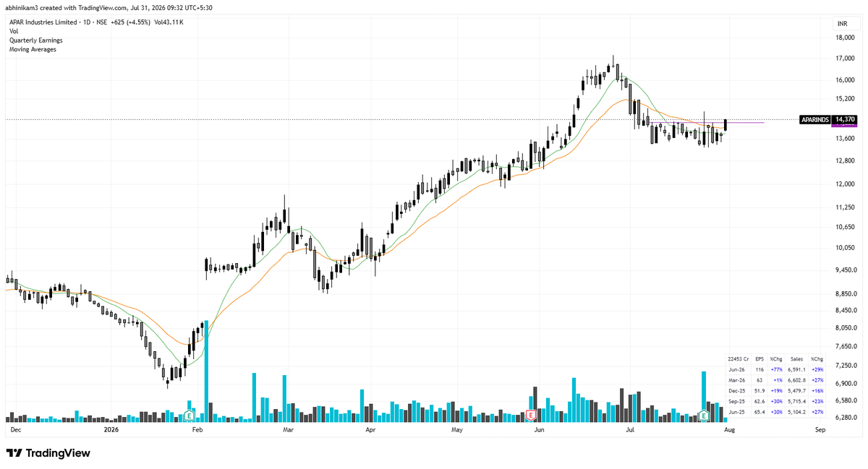This screenshot has width=868, height=469.
Task: Click the 5,715.4 sales value cell
Action: tap(796, 400)
